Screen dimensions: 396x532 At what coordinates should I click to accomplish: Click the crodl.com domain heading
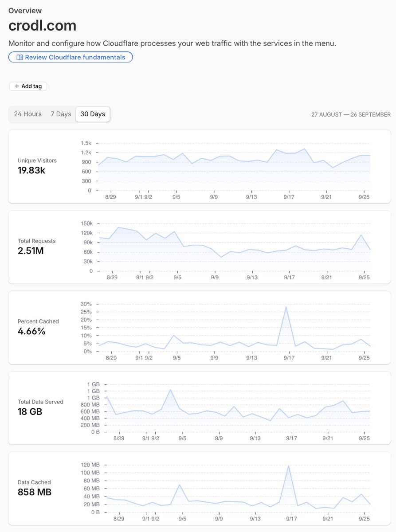[x=42, y=26]
